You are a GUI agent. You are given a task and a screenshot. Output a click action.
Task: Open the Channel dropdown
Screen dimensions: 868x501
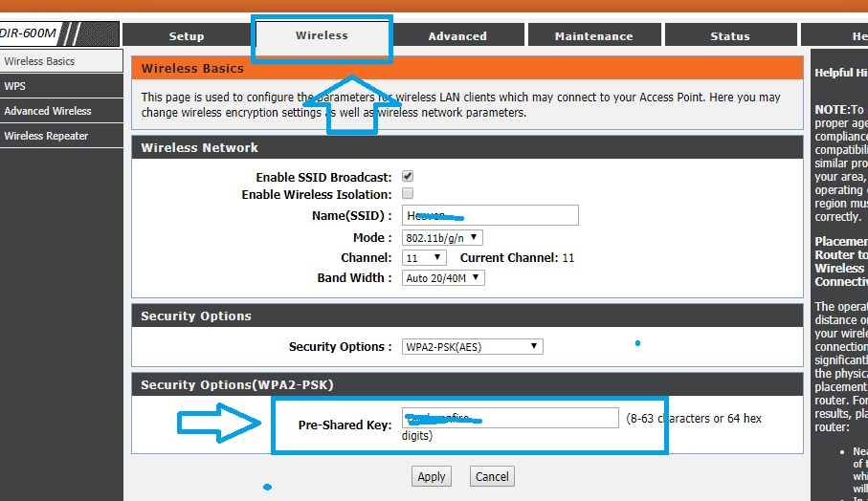[x=424, y=258]
